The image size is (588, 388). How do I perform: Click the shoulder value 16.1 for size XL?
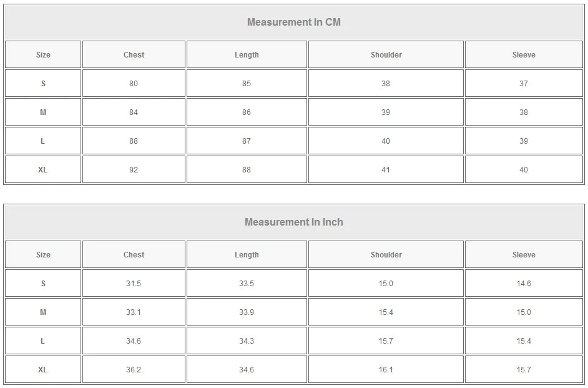[x=386, y=370]
